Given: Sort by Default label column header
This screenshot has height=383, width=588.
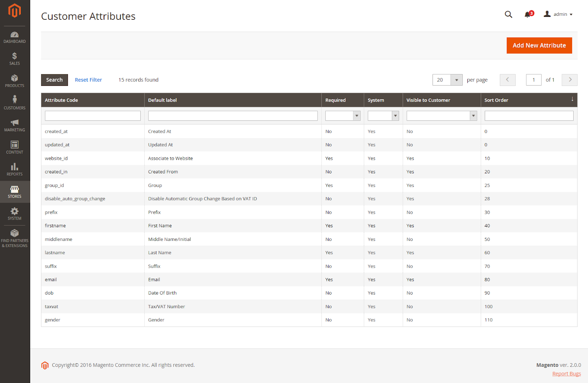Looking at the screenshot, I should click(x=233, y=100).
